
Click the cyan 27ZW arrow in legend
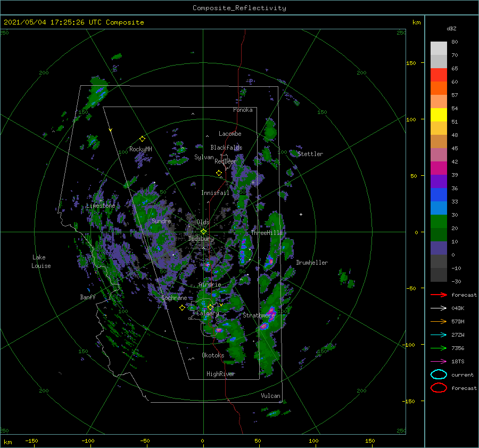click(x=439, y=335)
